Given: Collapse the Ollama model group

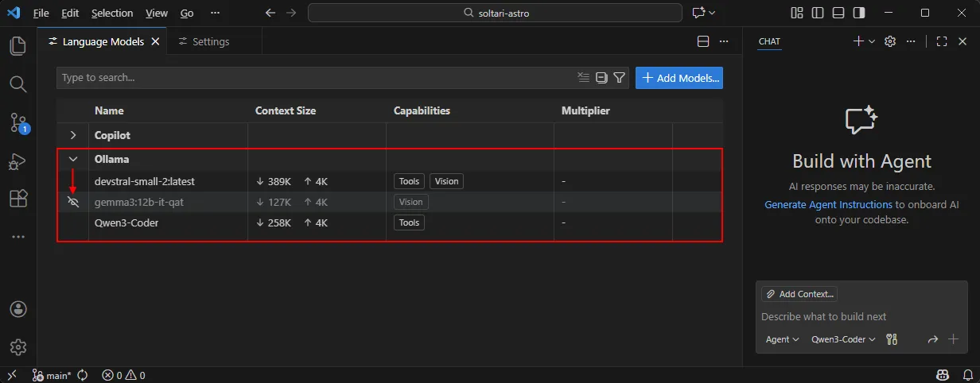Looking at the screenshot, I should pyautogui.click(x=73, y=159).
